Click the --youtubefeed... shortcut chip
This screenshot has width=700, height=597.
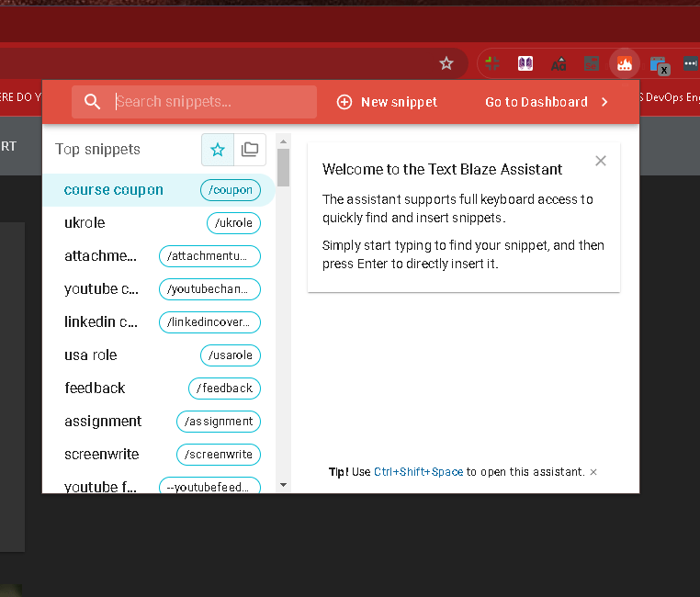click(x=209, y=485)
